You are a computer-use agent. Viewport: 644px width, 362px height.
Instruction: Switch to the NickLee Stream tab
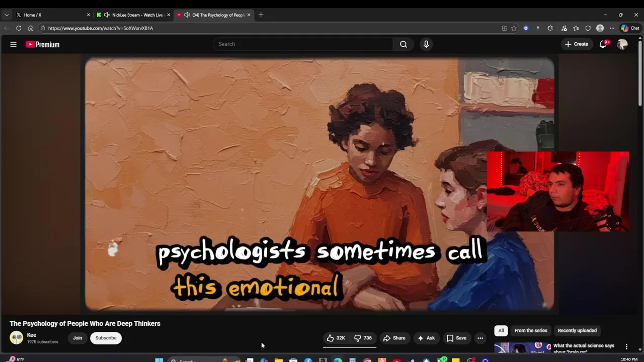click(x=133, y=15)
